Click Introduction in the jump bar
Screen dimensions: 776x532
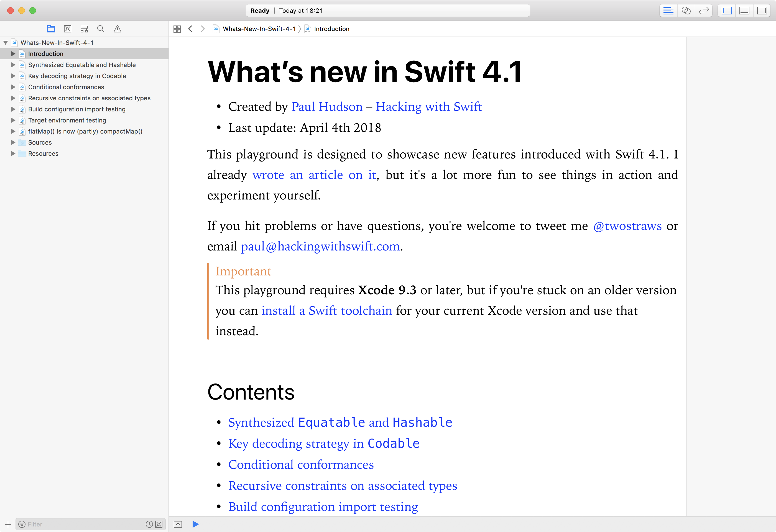point(331,29)
